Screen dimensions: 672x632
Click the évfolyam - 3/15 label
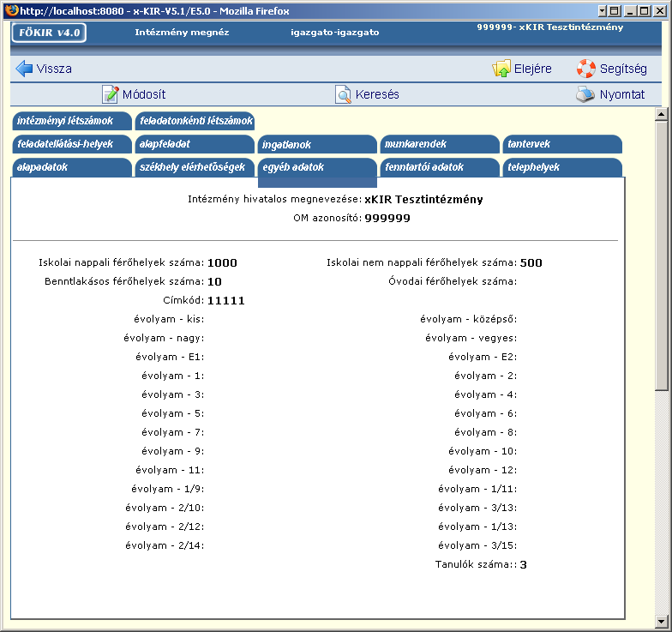(x=477, y=545)
